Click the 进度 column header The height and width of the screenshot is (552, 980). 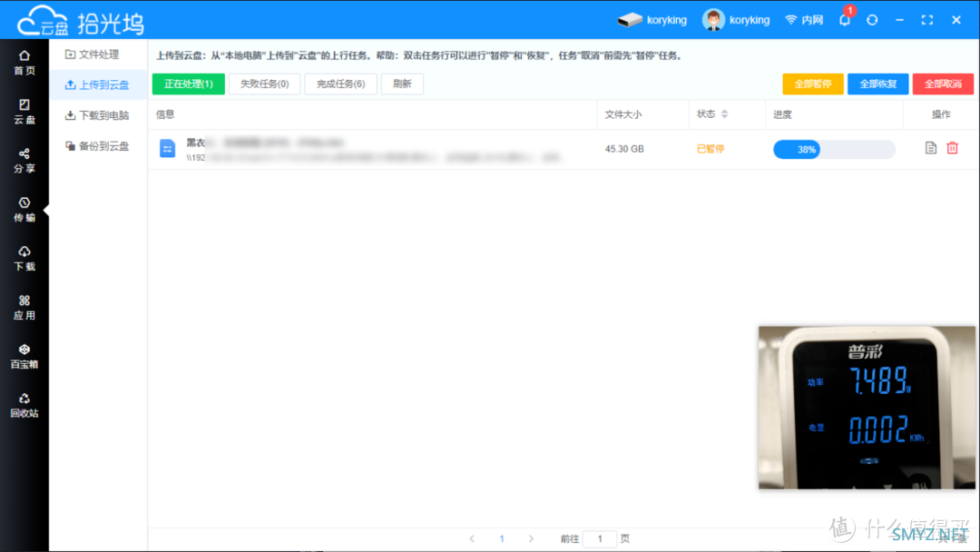pos(782,114)
